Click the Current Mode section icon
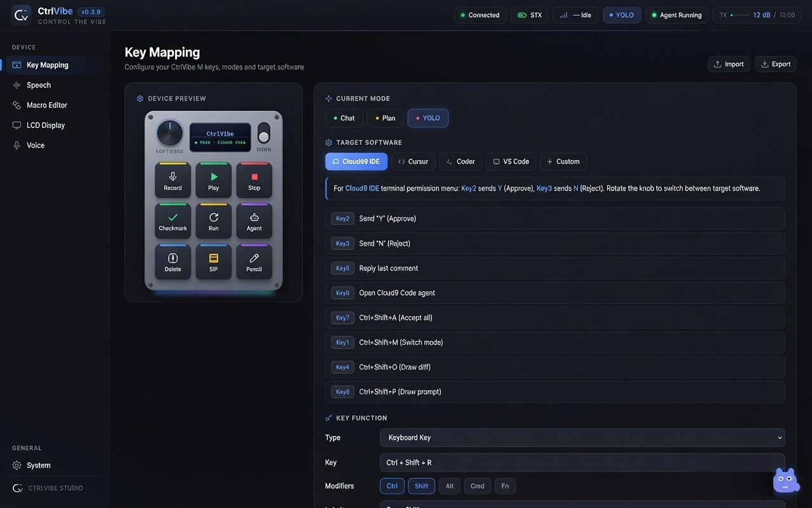This screenshot has height=508, width=812. click(329, 98)
